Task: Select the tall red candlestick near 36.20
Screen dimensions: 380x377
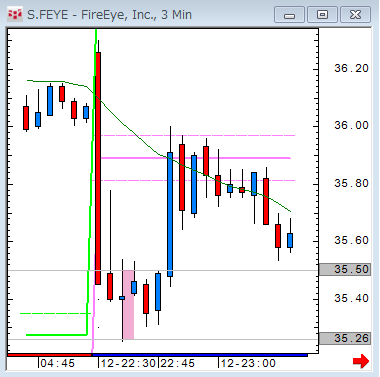Action: click(98, 168)
